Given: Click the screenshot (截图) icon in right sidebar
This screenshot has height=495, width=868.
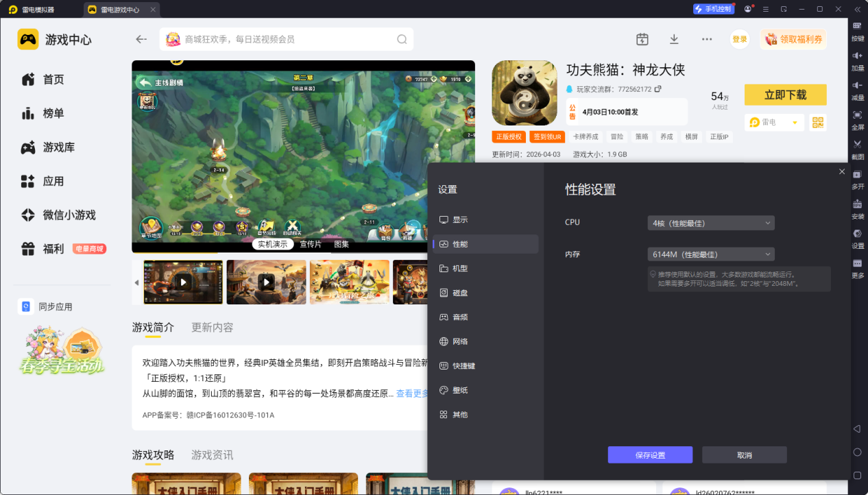Looking at the screenshot, I should coord(857,147).
